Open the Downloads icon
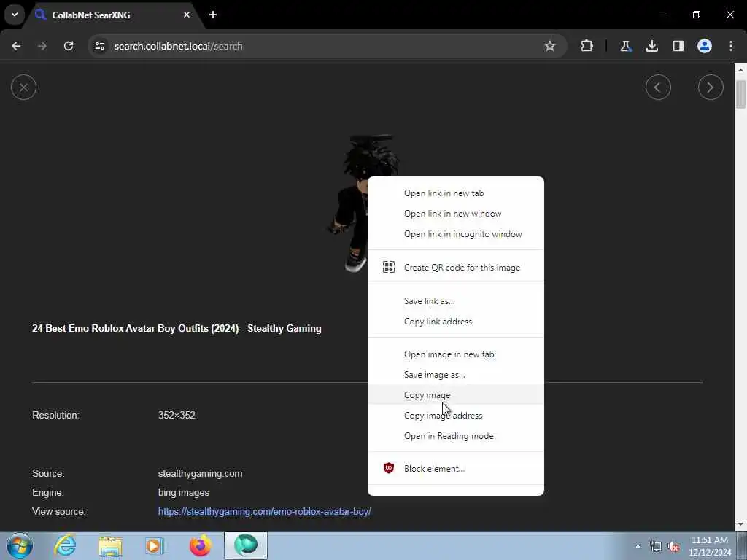 pyautogui.click(x=651, y=46)
